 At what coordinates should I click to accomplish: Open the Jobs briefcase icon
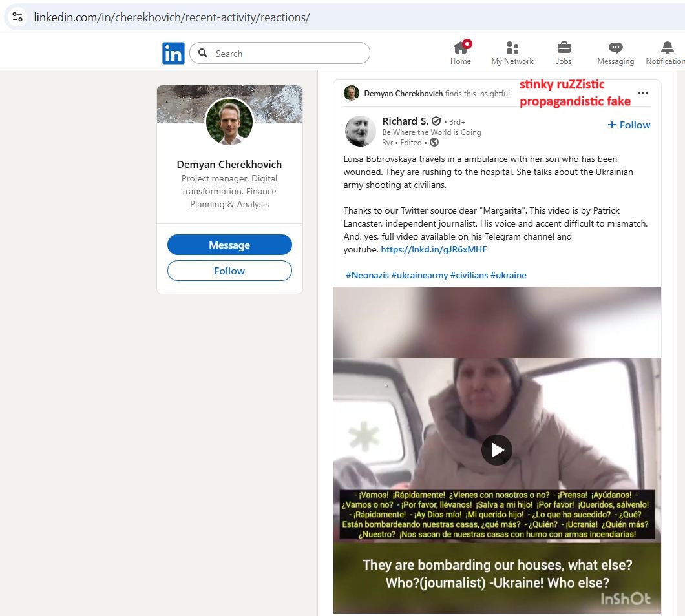click(564, 48)
